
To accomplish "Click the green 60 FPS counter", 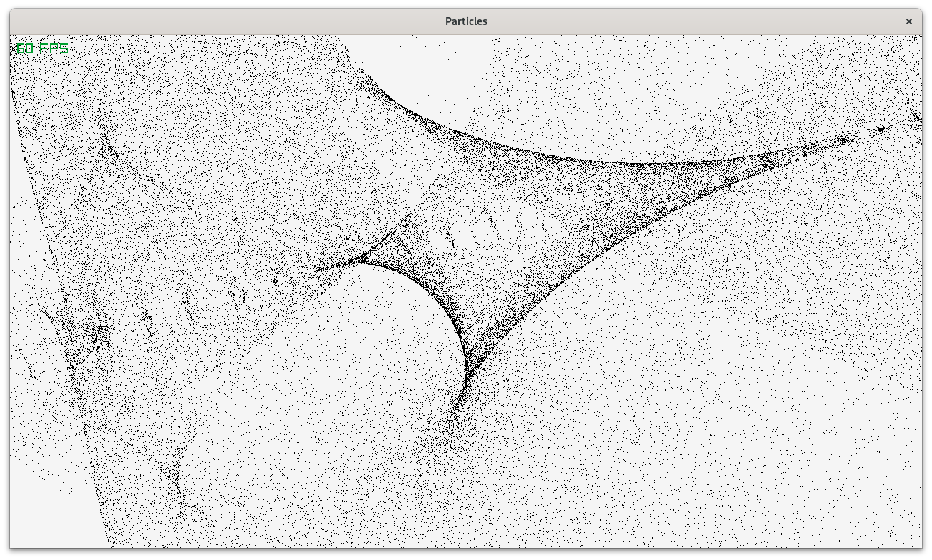I will click(43, 48).
